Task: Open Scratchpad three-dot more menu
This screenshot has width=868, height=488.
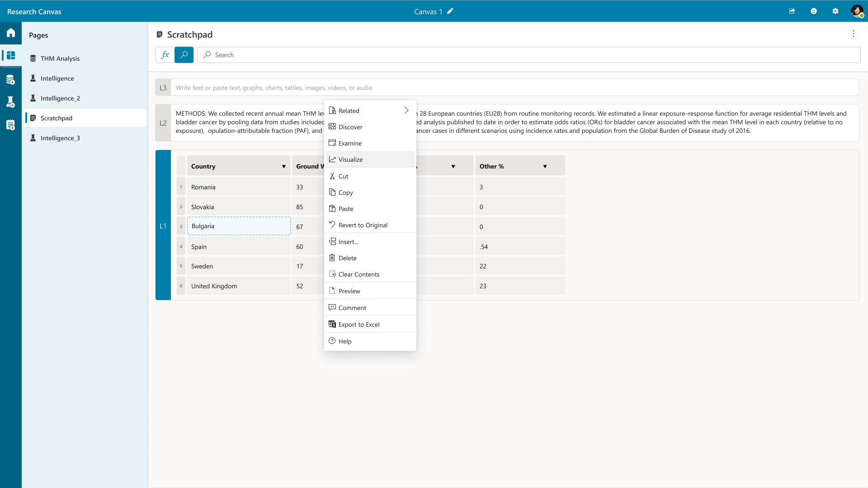Action: click(854, 34)
